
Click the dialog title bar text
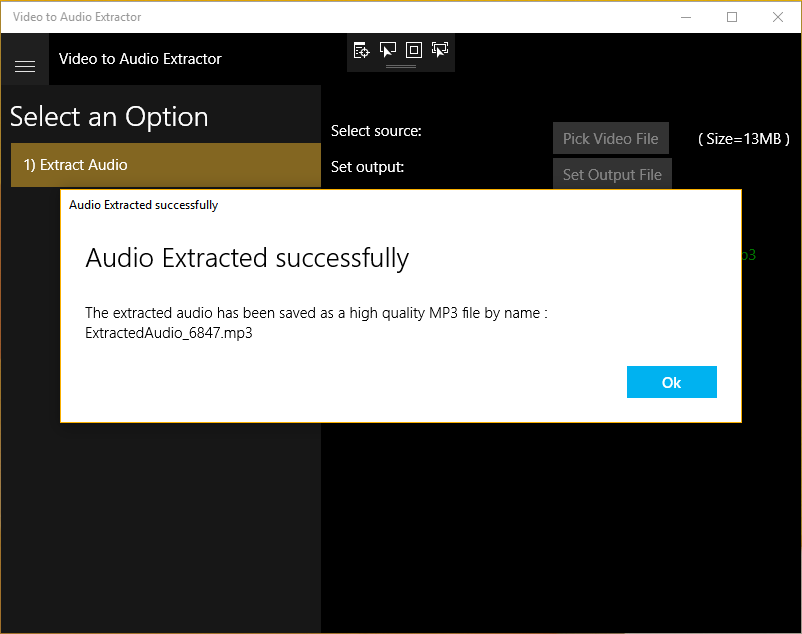[x=144, y=205]
